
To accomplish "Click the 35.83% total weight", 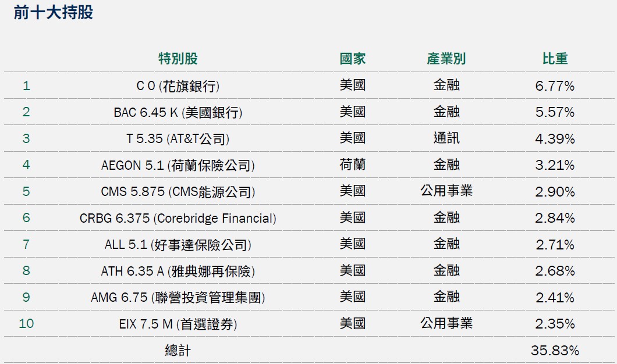I will [x=554, y=351].
